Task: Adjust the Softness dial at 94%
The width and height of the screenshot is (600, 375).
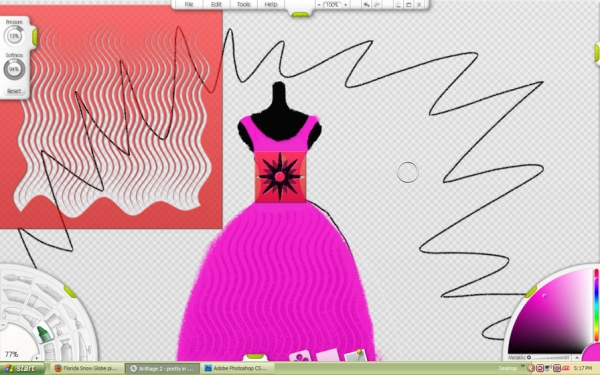Action: [14, 69]
